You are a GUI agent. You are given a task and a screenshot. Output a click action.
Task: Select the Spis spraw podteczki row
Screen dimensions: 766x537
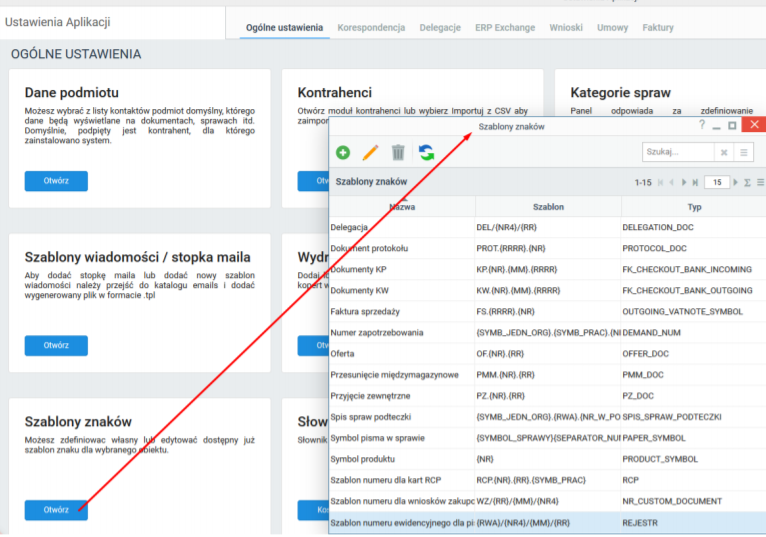tap(548, 417)
